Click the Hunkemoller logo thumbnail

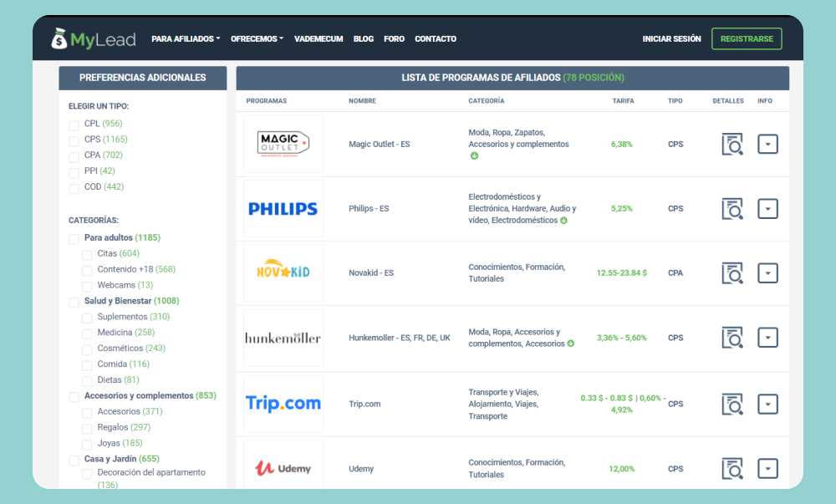(283, 338)
